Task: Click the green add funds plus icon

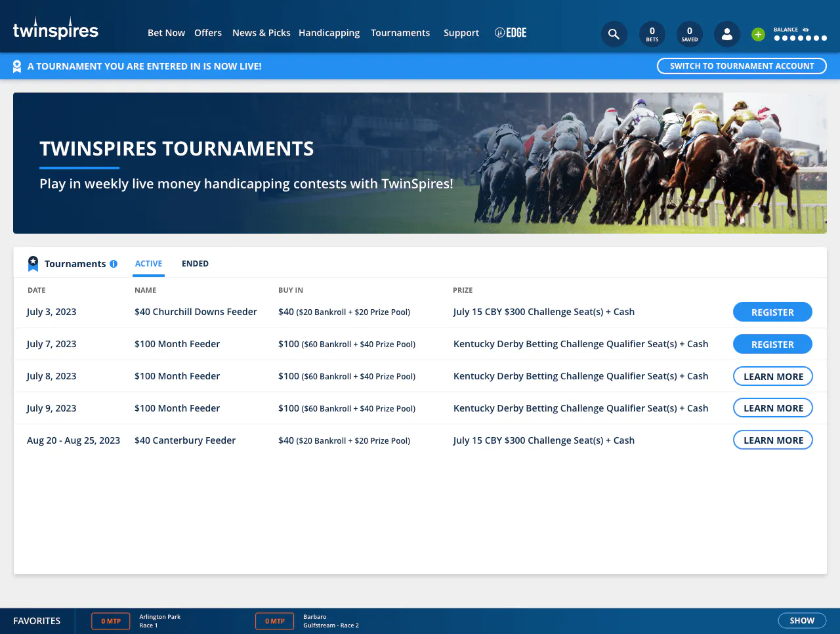Action: 758,34
